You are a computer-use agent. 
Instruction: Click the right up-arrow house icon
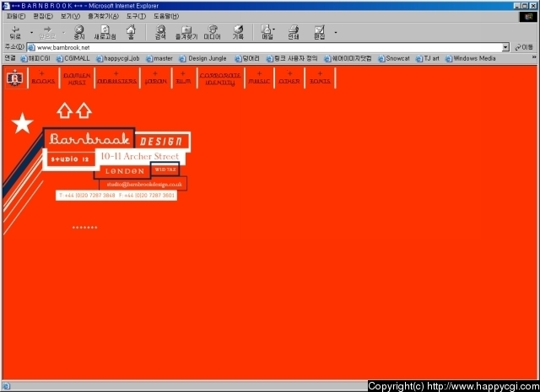84,110
